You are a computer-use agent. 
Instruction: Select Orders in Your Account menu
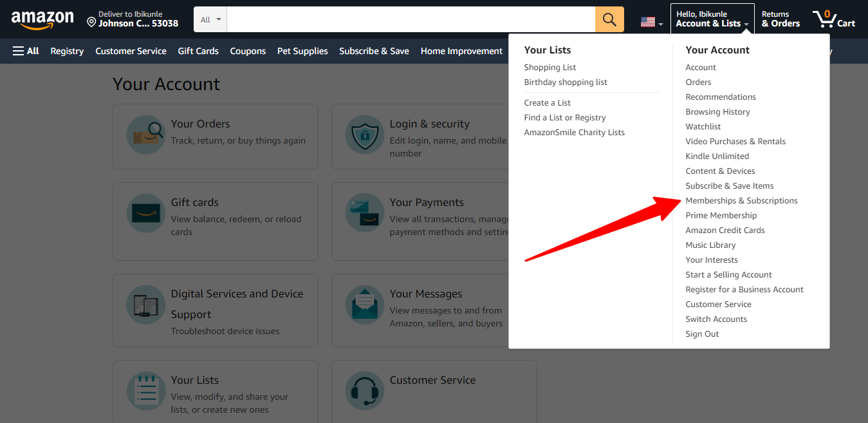pos(698,82)
